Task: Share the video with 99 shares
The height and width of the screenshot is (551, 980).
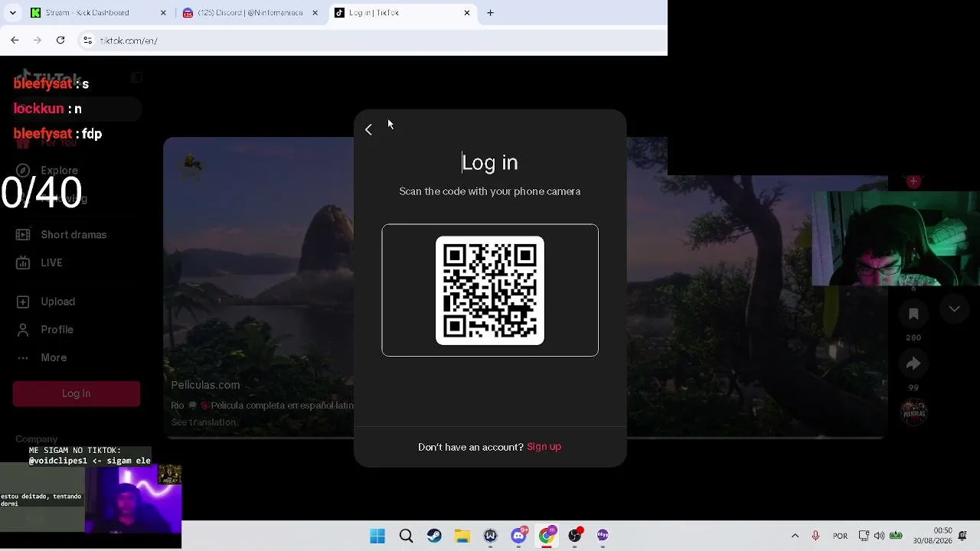Action: pos(913,364)
